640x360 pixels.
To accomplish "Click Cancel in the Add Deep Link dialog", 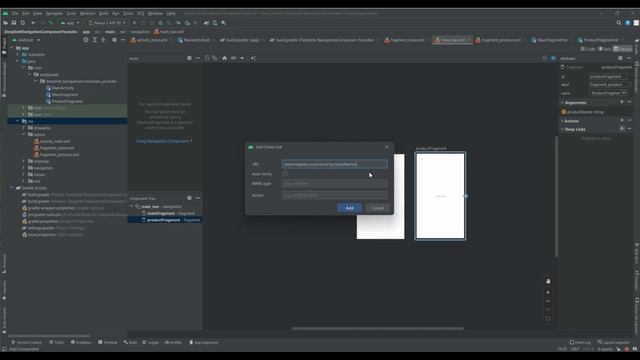I will (377, 208).
